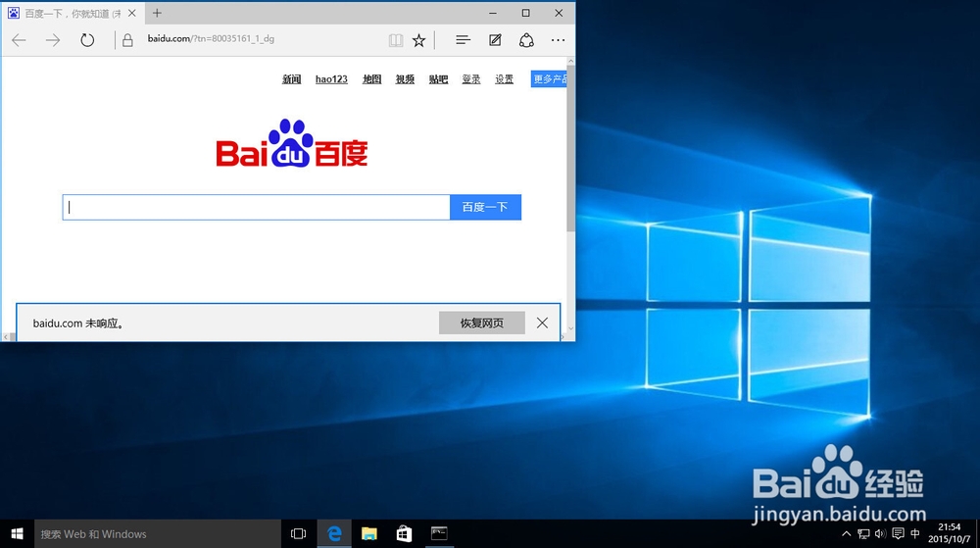Open File Explorer from the taskbar
The image size is (980, 548).
[x=369, y=533]
